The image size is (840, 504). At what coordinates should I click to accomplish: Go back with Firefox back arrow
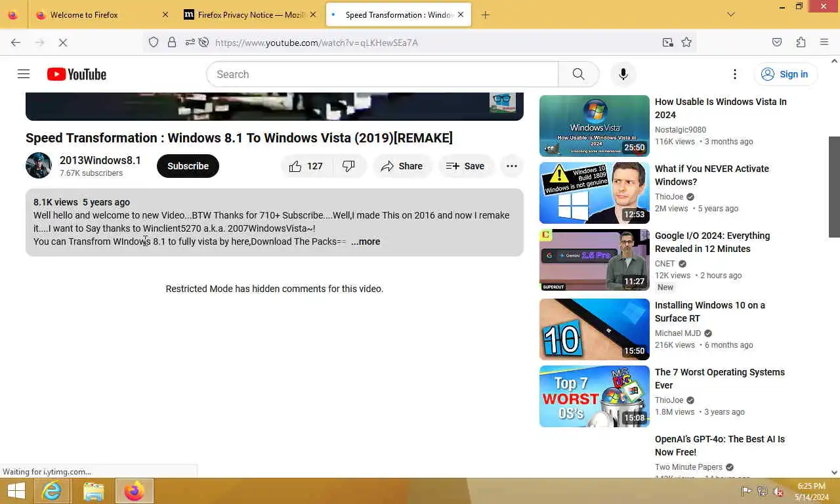point(16,42)
